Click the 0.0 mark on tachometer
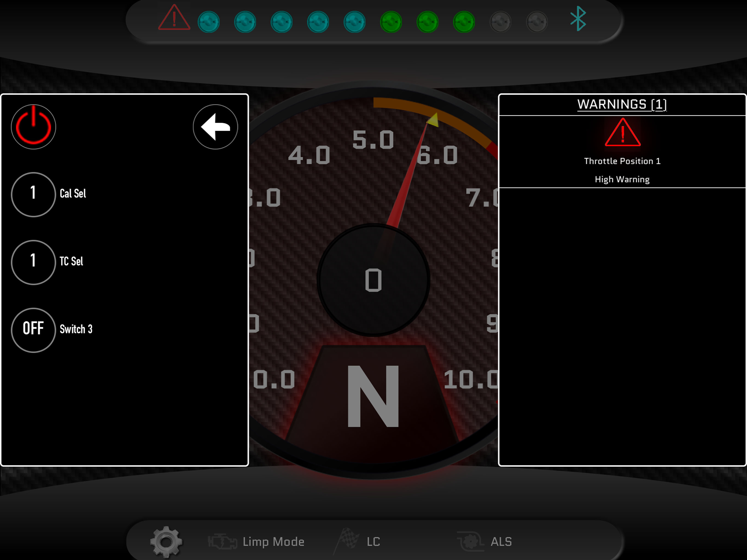747x560 pixels. (x=274, y=380)
